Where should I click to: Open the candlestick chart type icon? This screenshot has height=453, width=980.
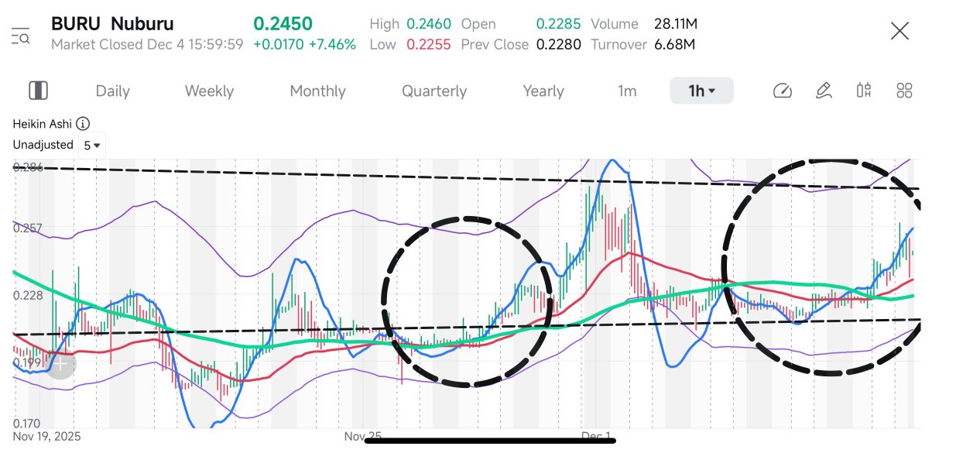tap(864, 91)
